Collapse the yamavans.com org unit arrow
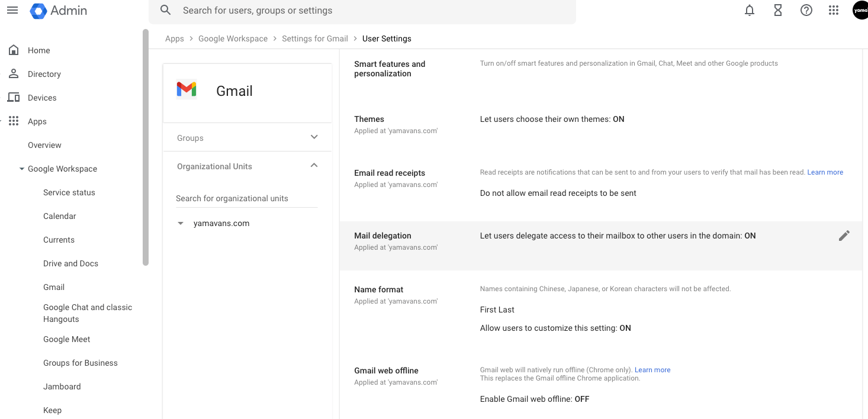This screenshot has height=419, width=868. 181,224
